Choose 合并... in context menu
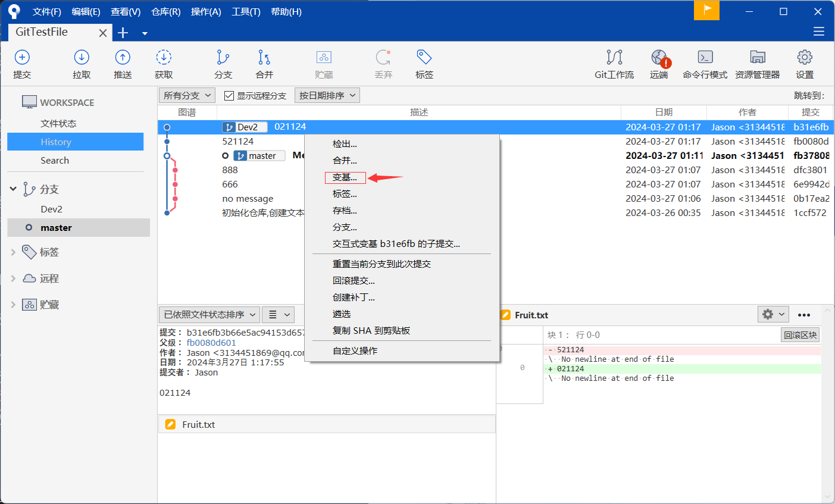This screenshot has height=504, width=835. (345, 161)
